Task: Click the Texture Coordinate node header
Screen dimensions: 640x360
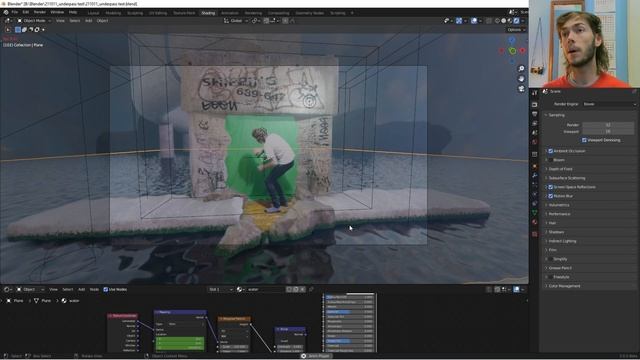Action: click(123, 316)
